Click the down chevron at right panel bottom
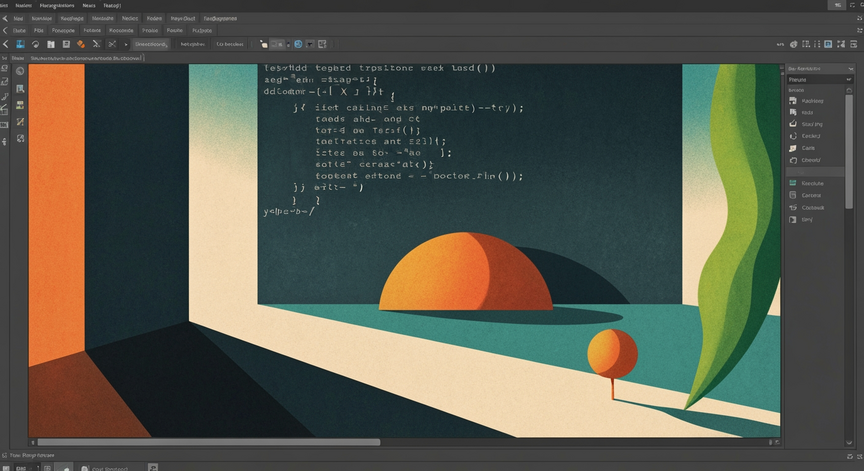The height and width of the screenshot is (471, 864). pyautogui.click(x=849, y=442)
